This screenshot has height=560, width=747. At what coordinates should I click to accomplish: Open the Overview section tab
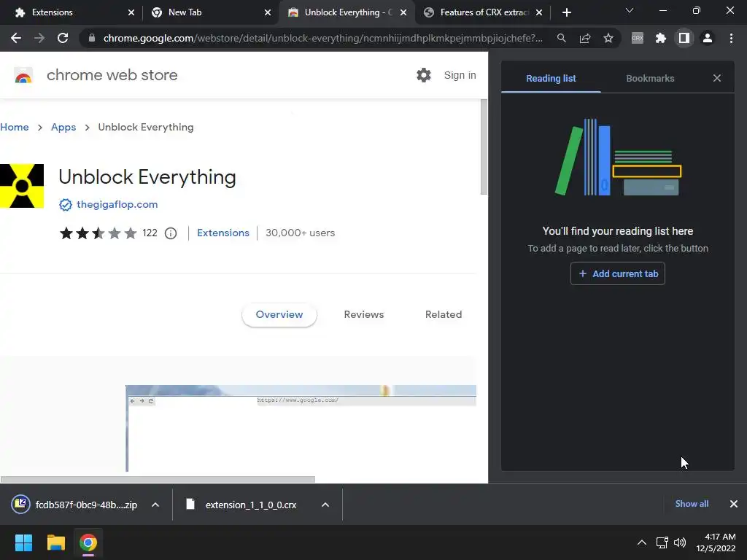pyautogui.click(x=279, y=314)
